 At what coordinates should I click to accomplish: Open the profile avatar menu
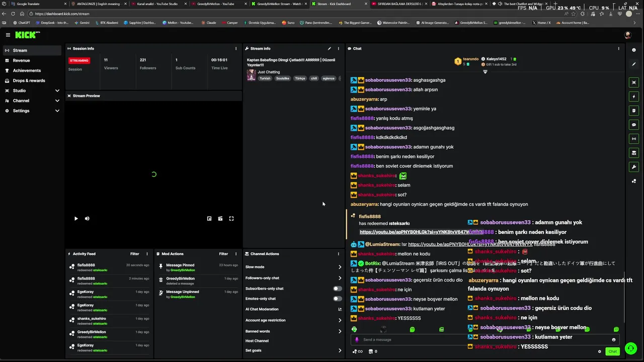tap(627, 35)
